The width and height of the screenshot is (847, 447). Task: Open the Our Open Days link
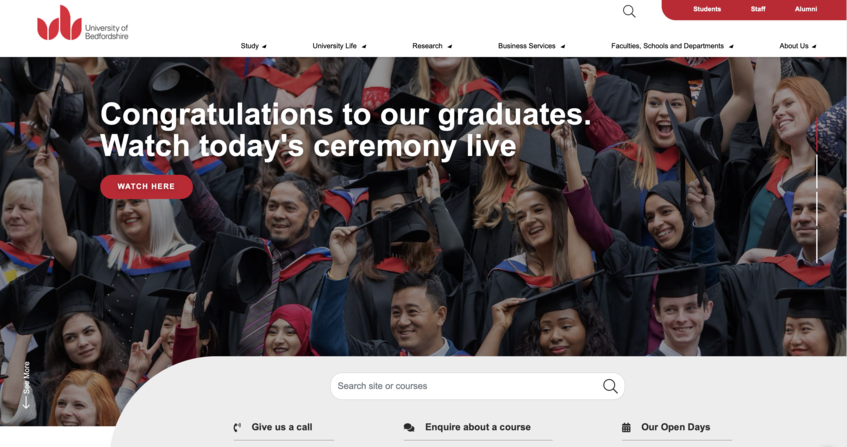676,427
